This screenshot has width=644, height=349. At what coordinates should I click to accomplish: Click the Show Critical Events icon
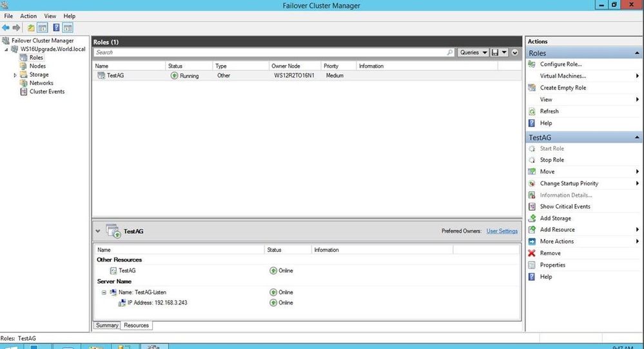pyautogui.click(x=532, y=207)
